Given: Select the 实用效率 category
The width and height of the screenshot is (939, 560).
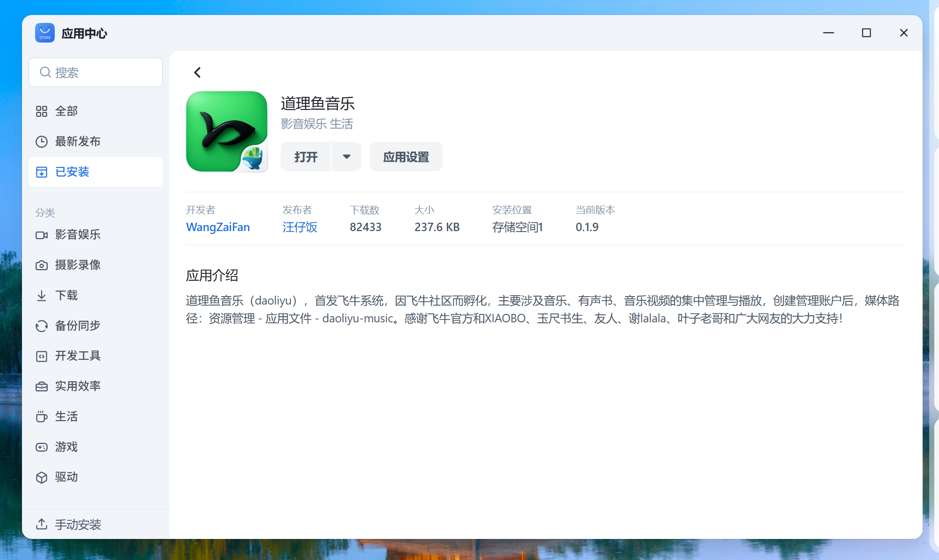Looking at the screenshot, I should (78, 386).
